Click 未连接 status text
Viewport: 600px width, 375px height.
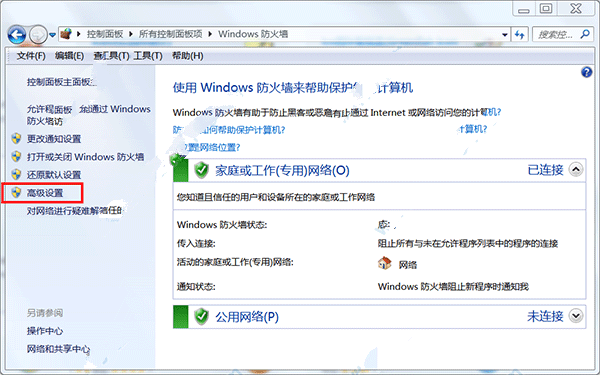545,316
